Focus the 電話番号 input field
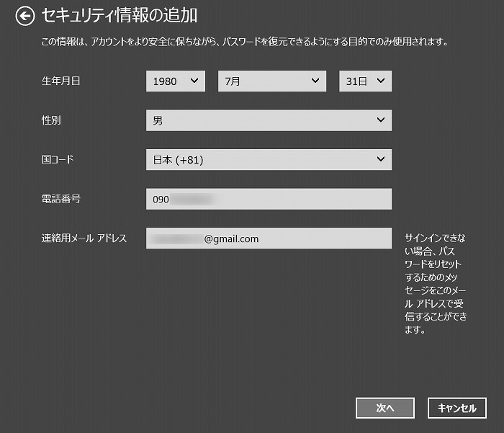Screen dimensions: 504x433 pyautogui.click(x=269, y=199)
